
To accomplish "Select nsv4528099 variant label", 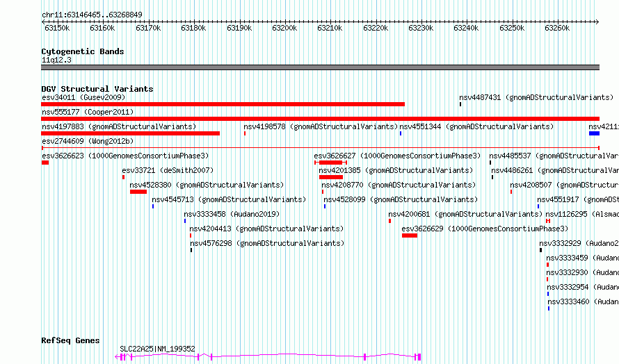I will [401, 199].
